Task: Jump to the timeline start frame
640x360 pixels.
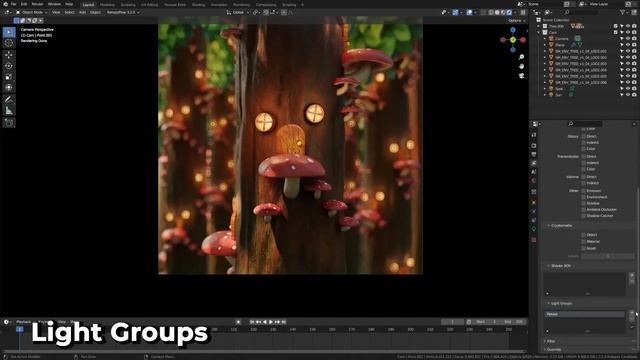Action: (x=252, y=322)
